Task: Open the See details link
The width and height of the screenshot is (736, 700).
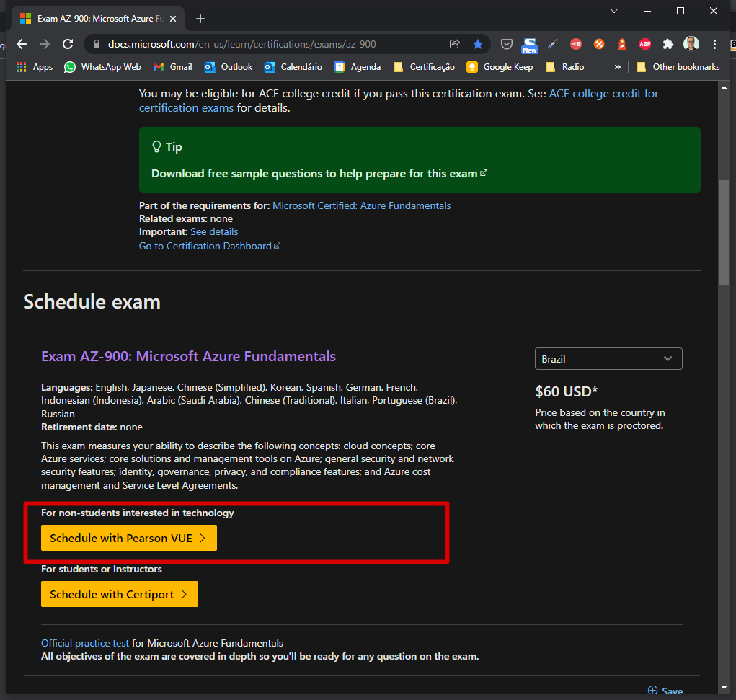Action: coord(214,231)
